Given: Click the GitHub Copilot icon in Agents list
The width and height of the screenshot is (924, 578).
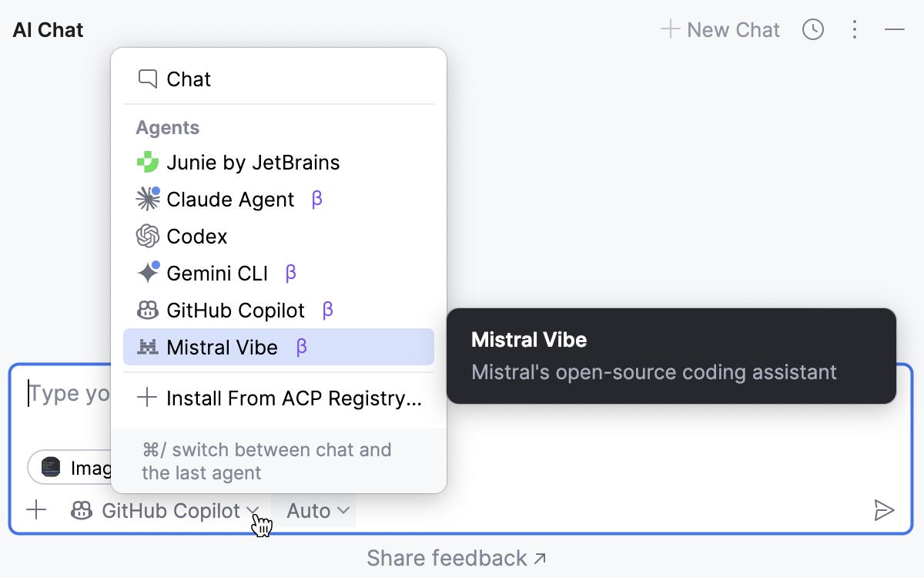Looking at the screenshot, I should tap(147, 310).
